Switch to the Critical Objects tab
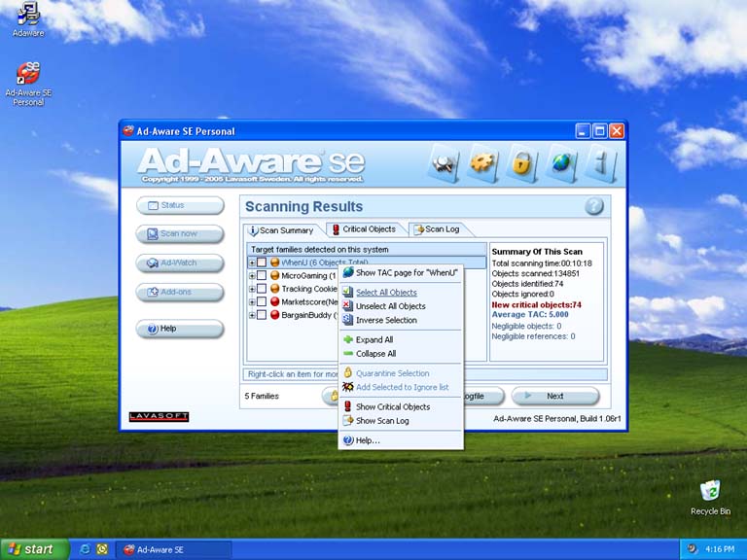 point(363,229)
